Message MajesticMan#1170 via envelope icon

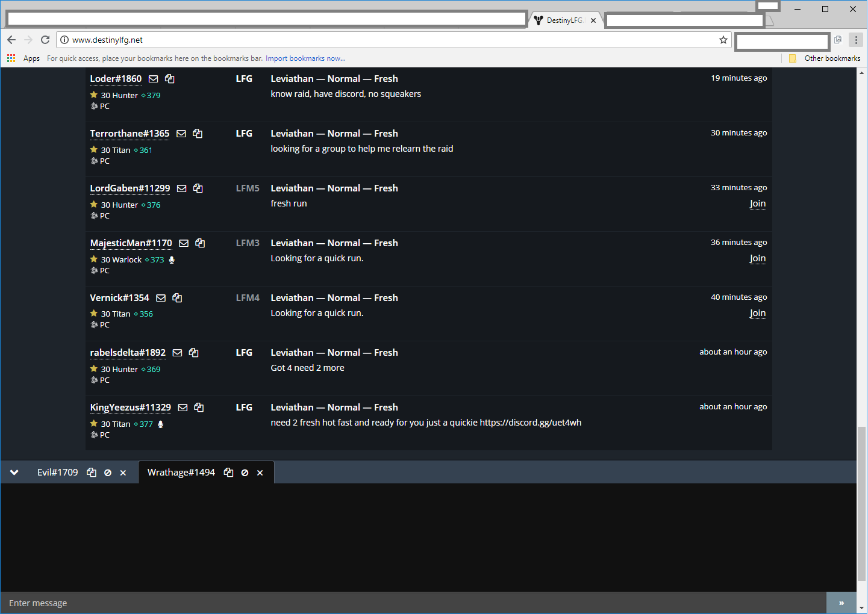[184, 243]
